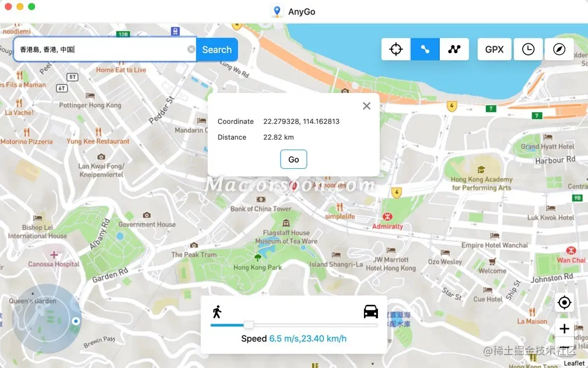
Task: Click the compass icon in toolbar
Action: (x=559, y=49)
